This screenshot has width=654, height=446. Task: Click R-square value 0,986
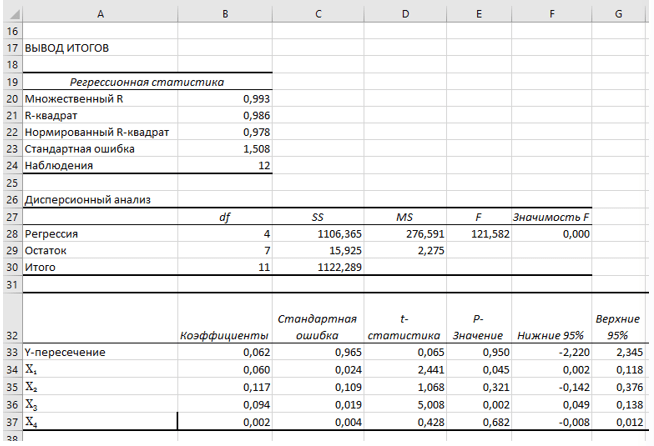pos(225,116)
